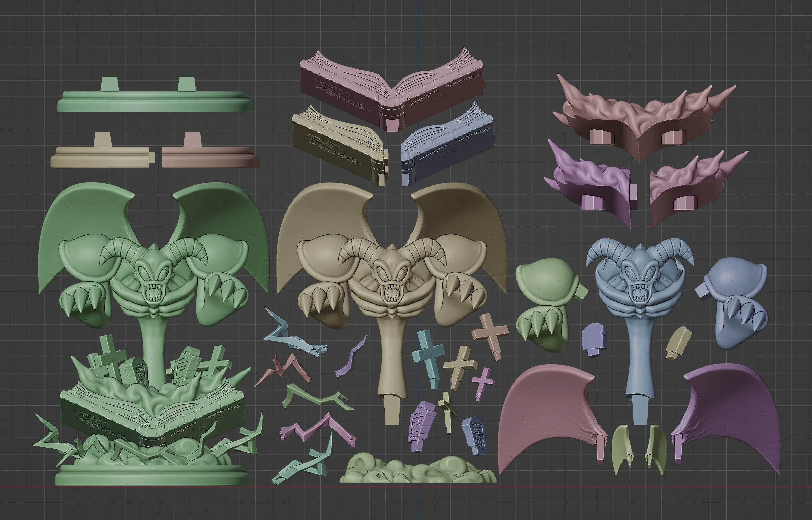Select the reddish-brown lightning bolt
This screenshot has height=520, width=812.
click(x=283, y=370)
